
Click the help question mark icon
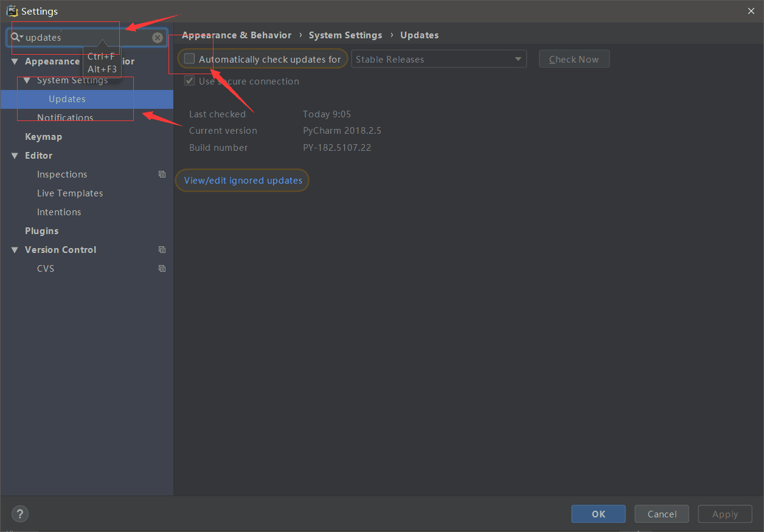[x=19, y=514]
